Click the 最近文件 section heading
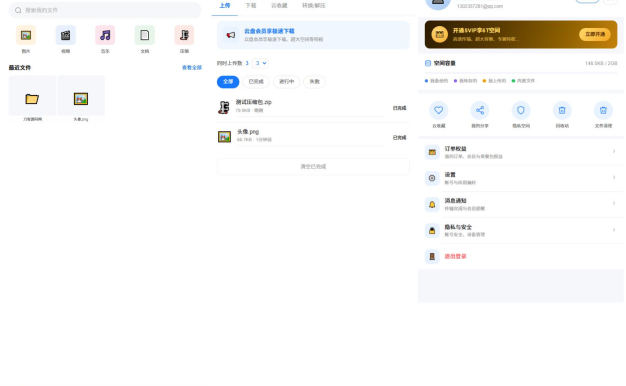Image resolution: width=626 pixels, height=386 pixels. pyautogui.click(x=20, y=67)
